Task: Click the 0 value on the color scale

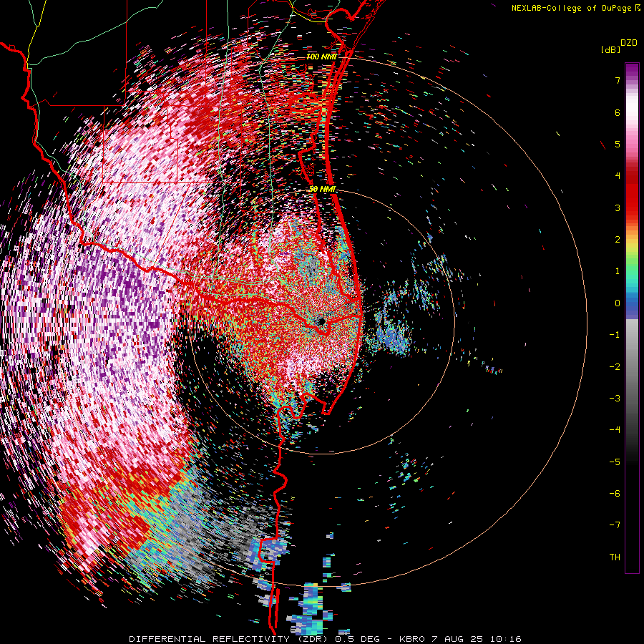Action: point(618,303)
